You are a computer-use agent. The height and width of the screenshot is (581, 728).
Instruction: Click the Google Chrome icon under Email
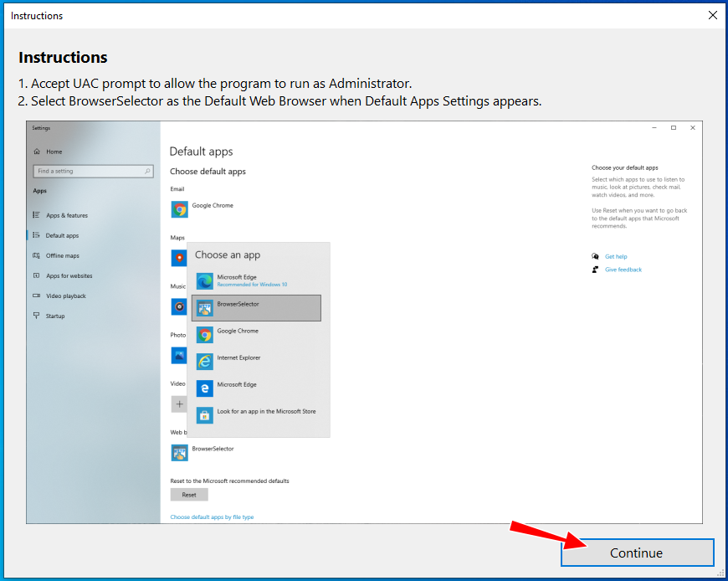179,209
